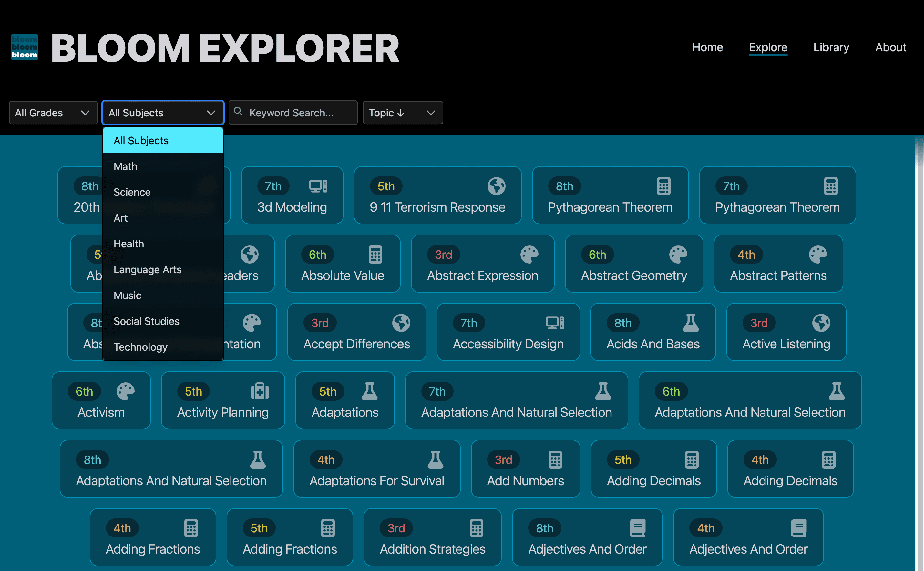This screenshot has height=571, width=924.
Task: Choose Technology from subject list
Action: click(x=163, y=347)
